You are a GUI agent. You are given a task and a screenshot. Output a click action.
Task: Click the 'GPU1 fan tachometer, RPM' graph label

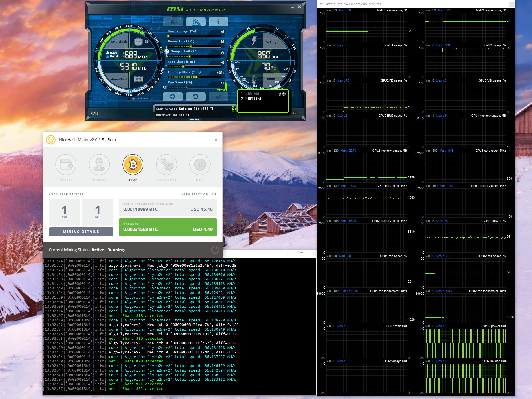point(389,291)
